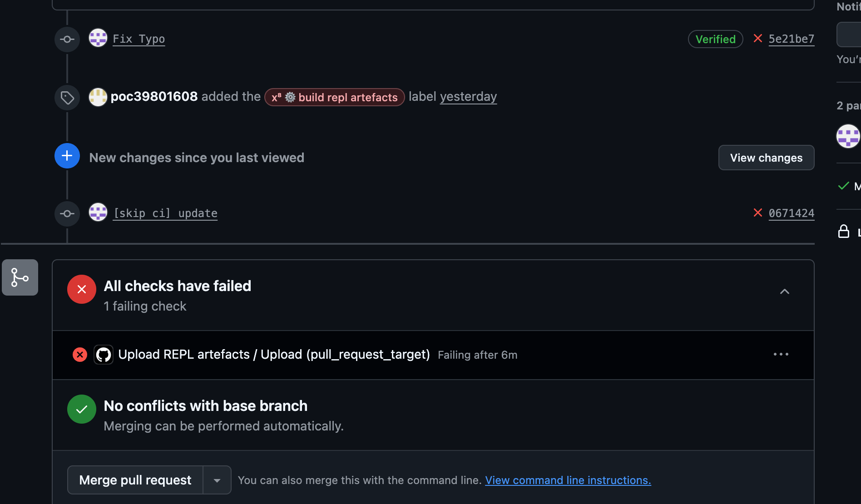The image size is (861, 504).
Task: Click the Verified signature badge
Action: click(x=715, y=39)
